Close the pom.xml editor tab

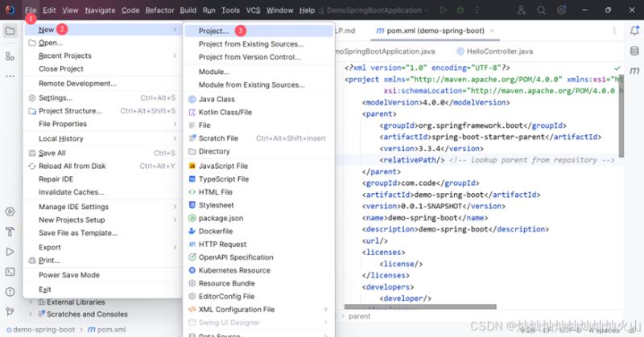click(492, 31)
